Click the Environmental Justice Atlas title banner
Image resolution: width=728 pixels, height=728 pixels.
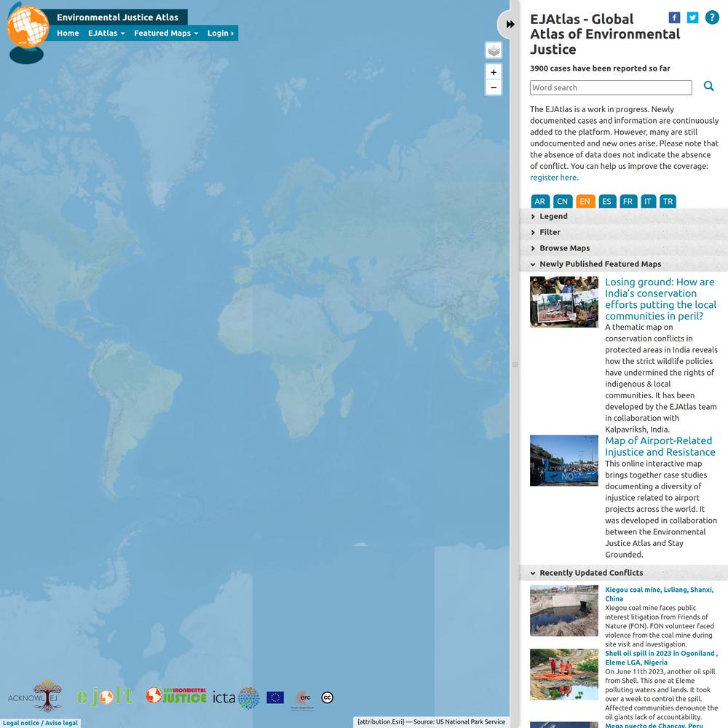(117, 17)
